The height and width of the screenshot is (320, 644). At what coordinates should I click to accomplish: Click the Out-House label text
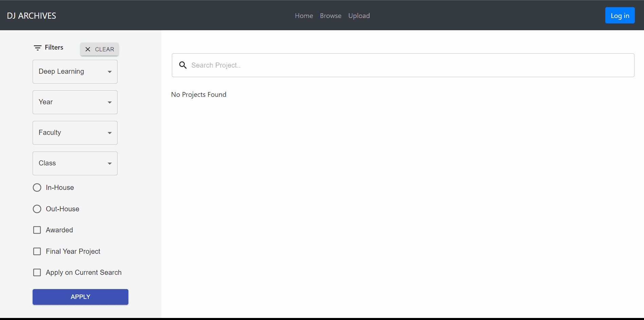pyautogui.click(x=62, y=209)
